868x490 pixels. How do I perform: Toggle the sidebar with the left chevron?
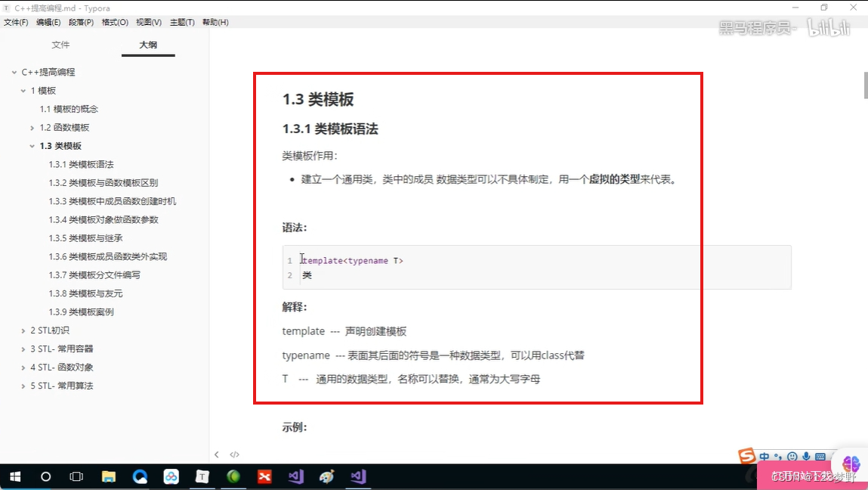click(218, 454)
